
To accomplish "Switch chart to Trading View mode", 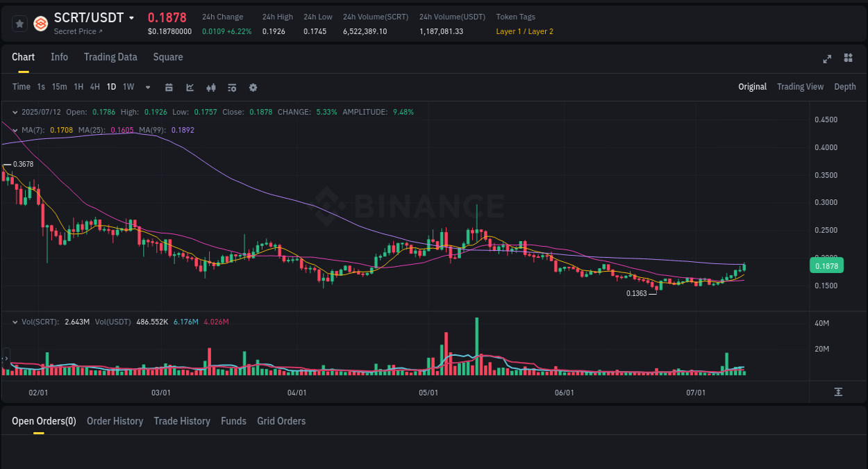I will (x=800, y=87).
